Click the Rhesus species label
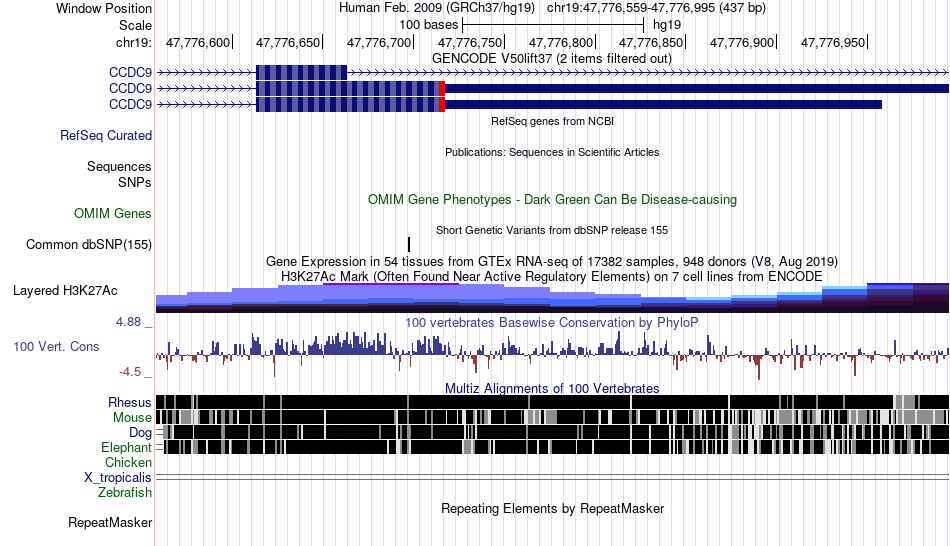 [130, 402]
